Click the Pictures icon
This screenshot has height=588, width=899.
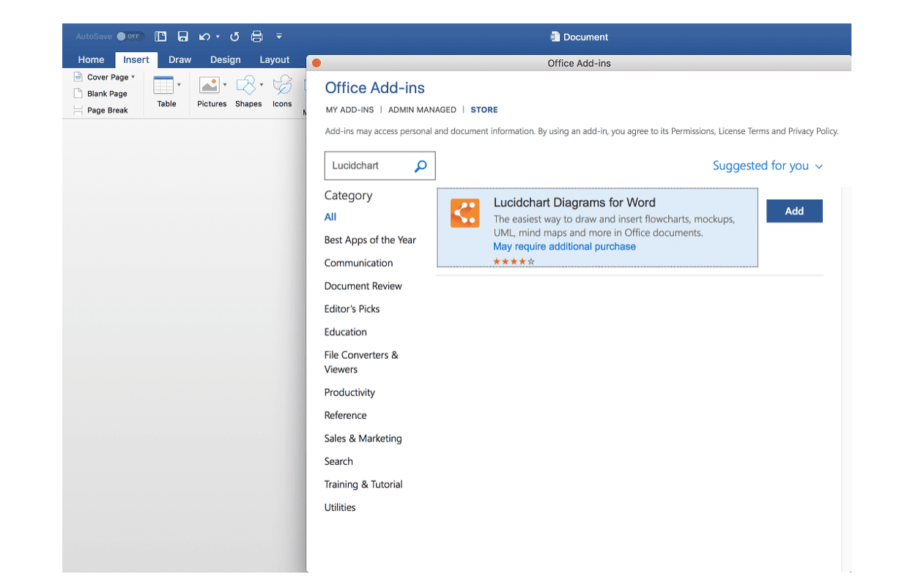click(210, 85)
